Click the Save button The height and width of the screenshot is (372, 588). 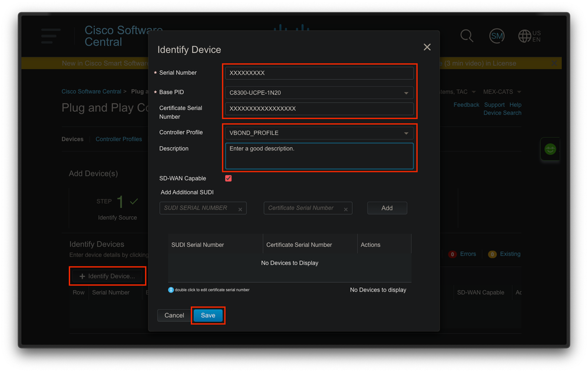208,315
